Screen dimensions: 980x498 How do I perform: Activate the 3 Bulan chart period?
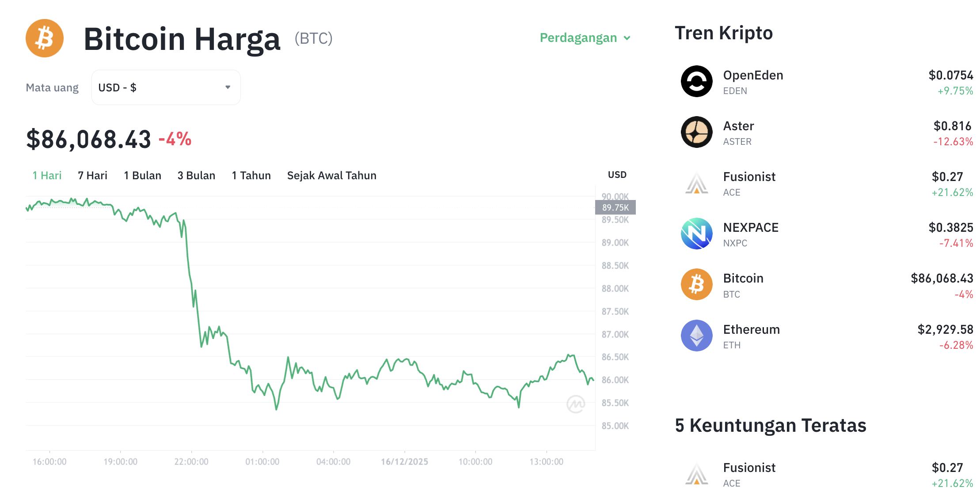(x=196, y=175)
